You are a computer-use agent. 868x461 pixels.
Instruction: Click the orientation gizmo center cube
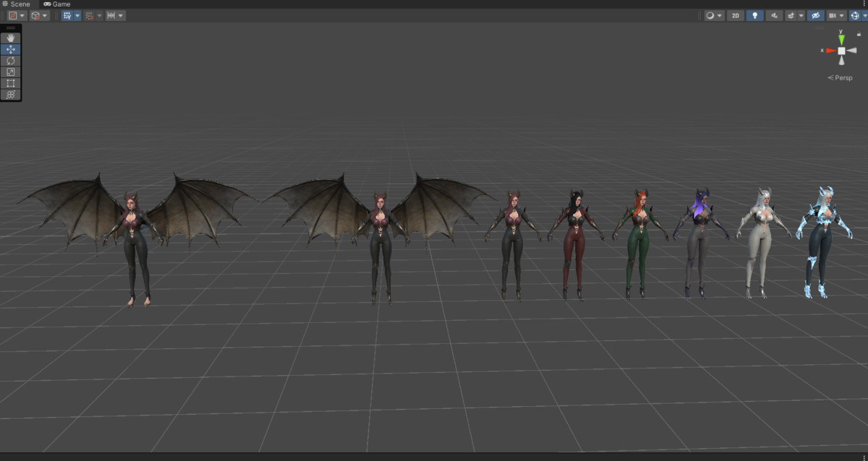(x=841, y=51)
